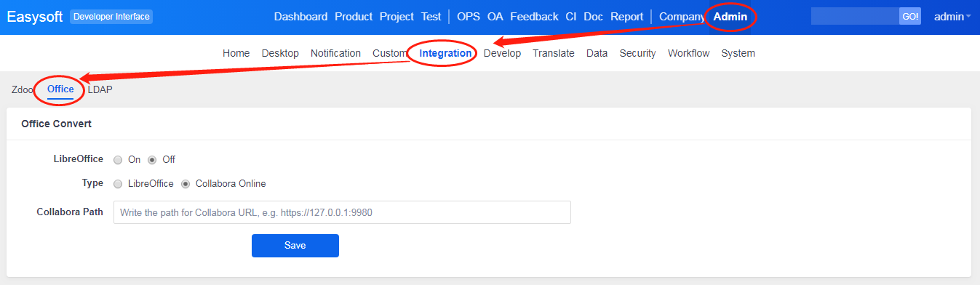Click the GO! search button
The width and height of the screenshot is (980, 285).
[x=910, y=17]
